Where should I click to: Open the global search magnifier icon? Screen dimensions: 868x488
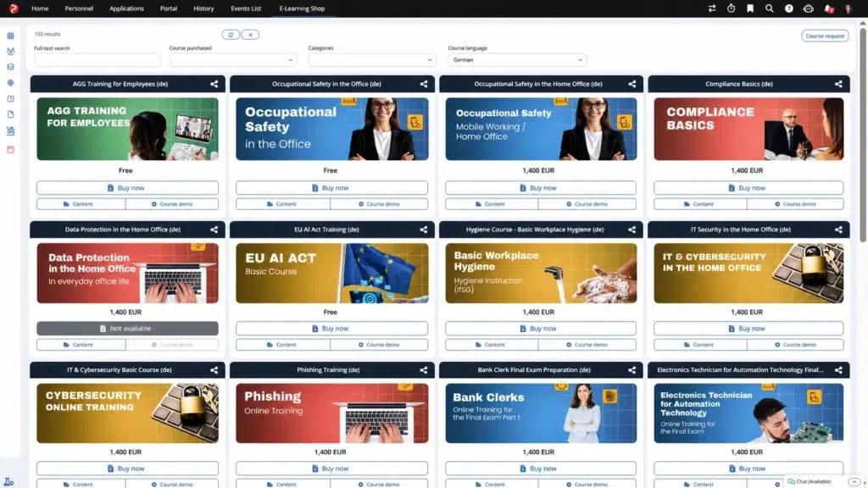click(770, 8)
